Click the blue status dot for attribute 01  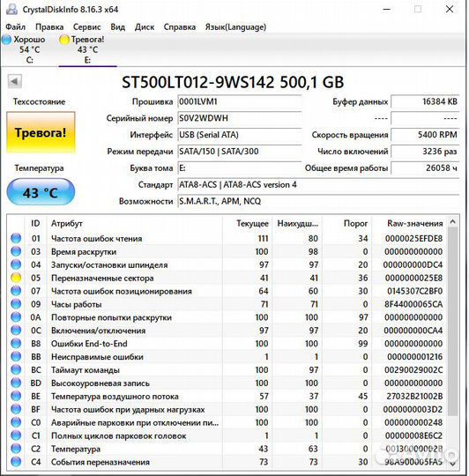tap(16, 238)
